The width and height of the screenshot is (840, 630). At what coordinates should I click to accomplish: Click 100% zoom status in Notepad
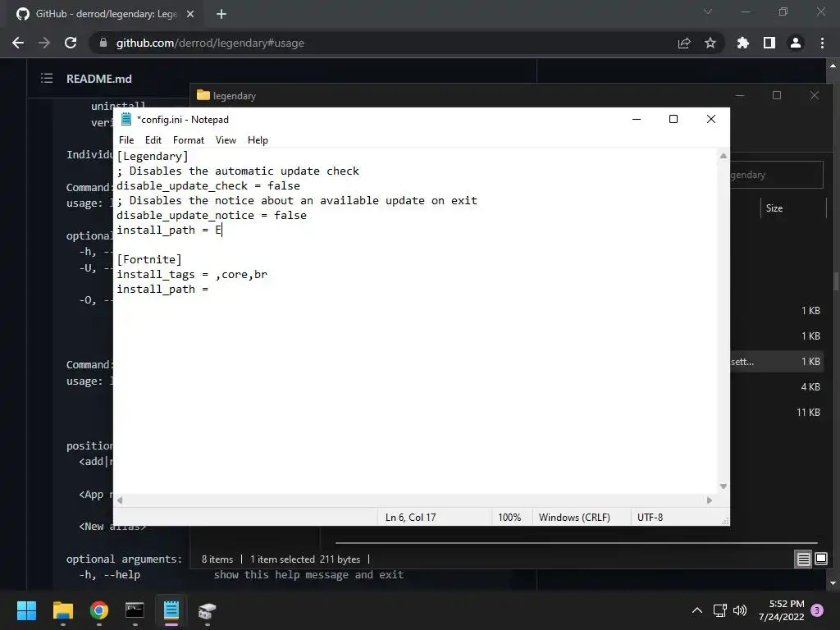click(x=509, y=518)
